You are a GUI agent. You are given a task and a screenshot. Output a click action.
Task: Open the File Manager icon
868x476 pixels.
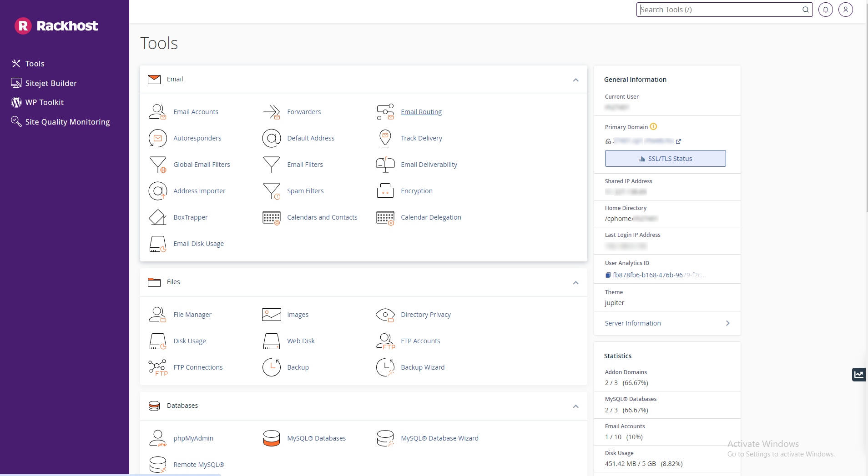pyautogui.click(x=157, y=315)
